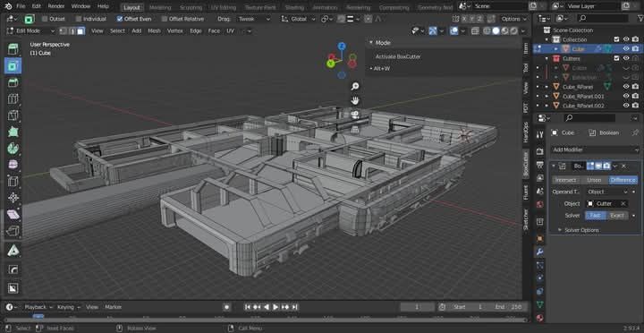Hide Cube_RPanel with its eye icon
The height and width of the screenshot is (333, 644).
click(626, 87)
